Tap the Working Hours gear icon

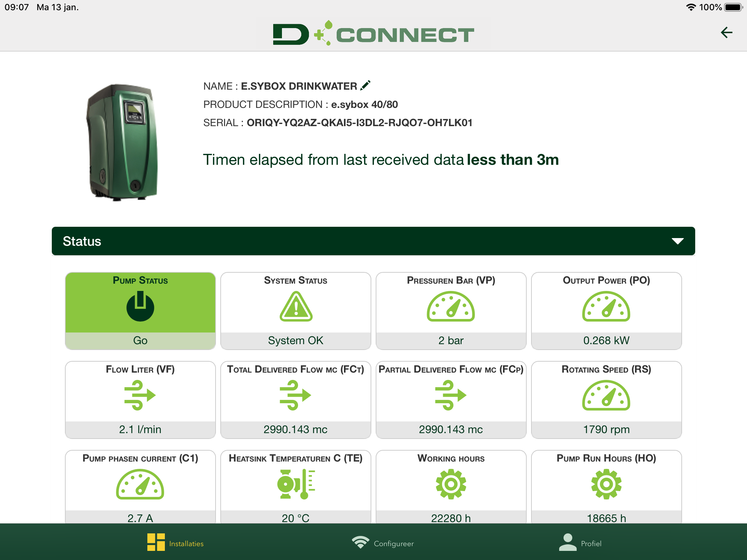[x=451, y=484]
